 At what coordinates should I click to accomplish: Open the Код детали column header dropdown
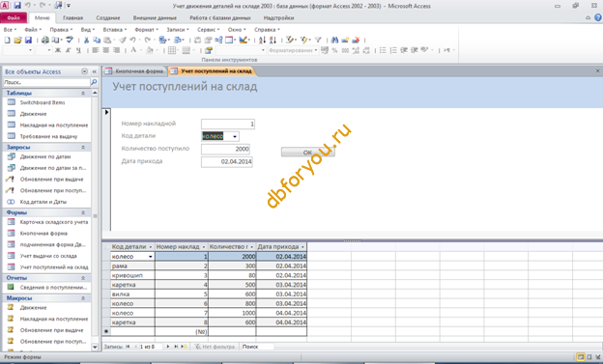click(x=151, y=247)
